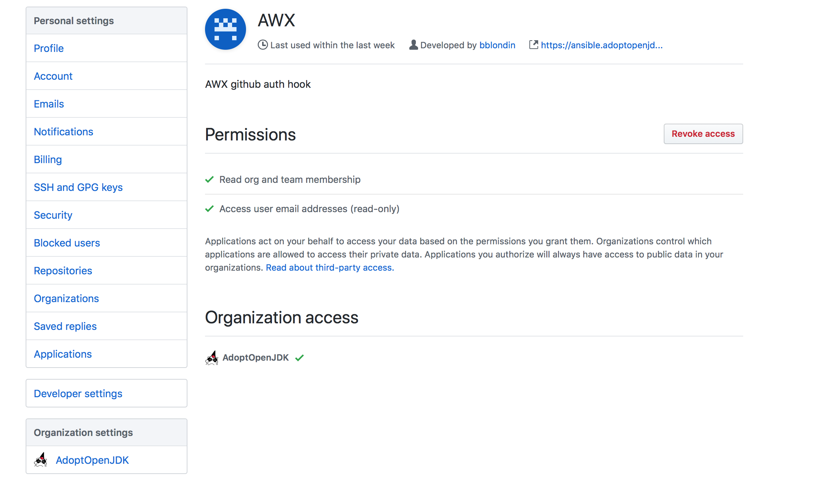Image resolution: width=823 pixels, height=504 pixels.
Task: Click the green checkmark beside AdoptOpenJDK
Action: pyautogui.click(x=299, y=357)
